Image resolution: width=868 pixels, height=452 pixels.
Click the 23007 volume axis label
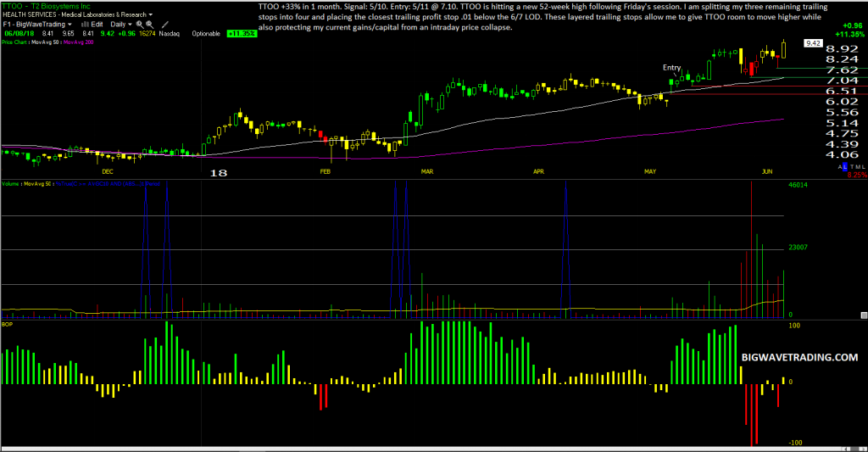798,248
